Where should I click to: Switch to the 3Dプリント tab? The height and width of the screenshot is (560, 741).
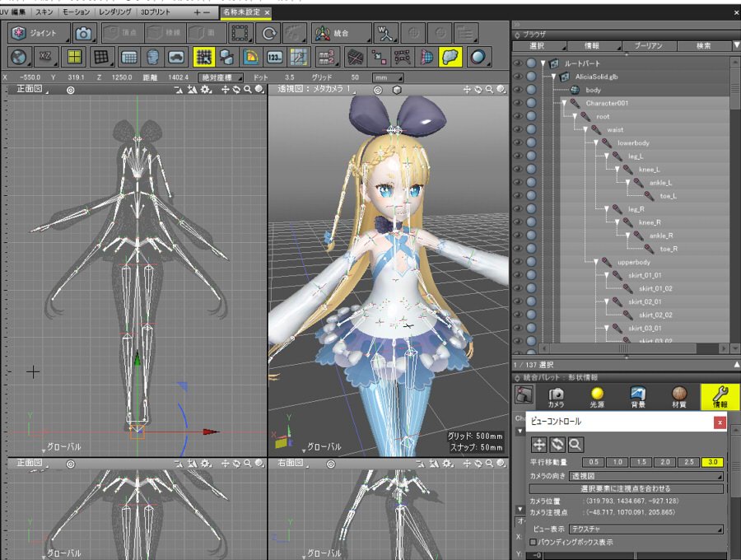click(x=156, y=12)
